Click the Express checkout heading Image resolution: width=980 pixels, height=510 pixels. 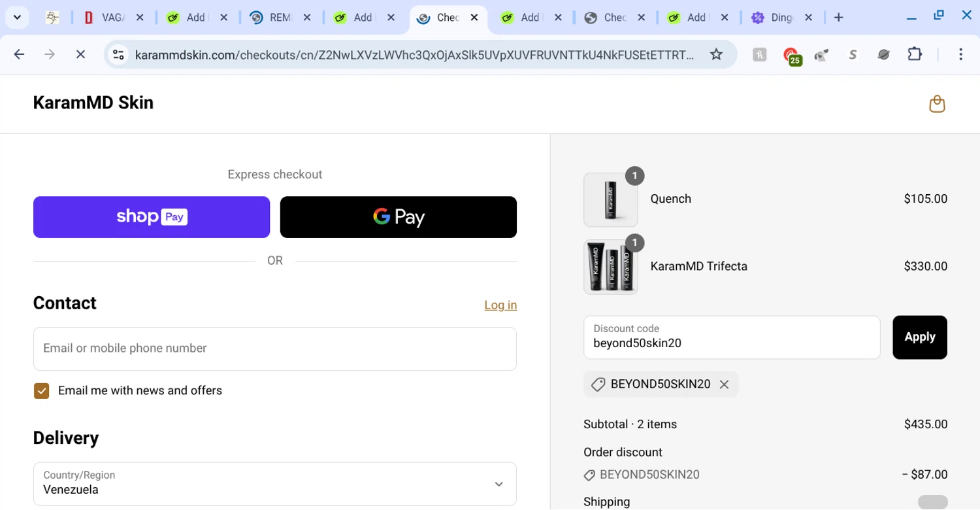point(275,175)
